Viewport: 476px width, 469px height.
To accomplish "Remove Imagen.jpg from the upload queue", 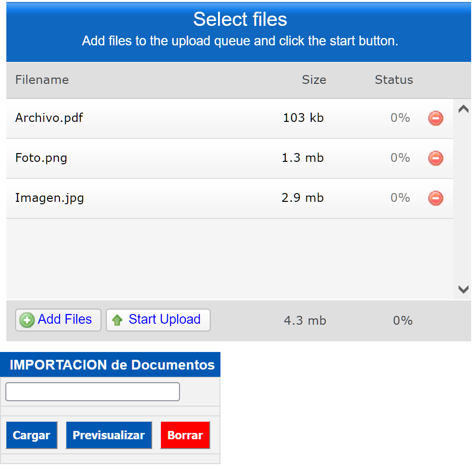I will pos(436,198).
